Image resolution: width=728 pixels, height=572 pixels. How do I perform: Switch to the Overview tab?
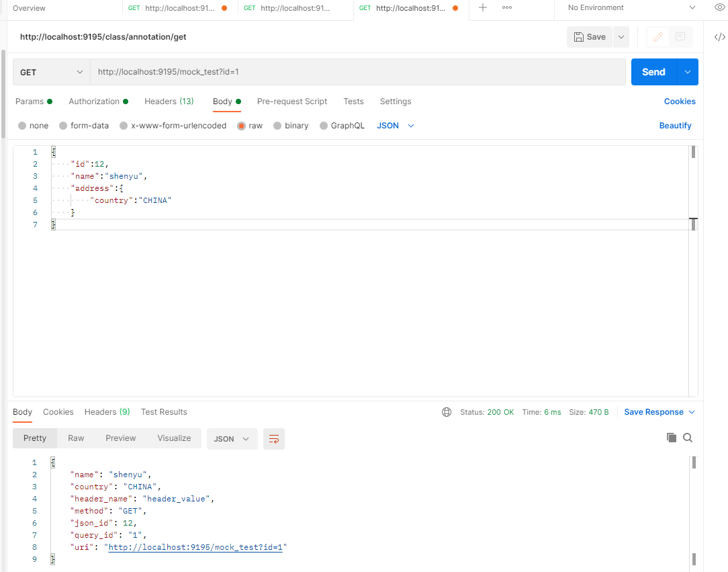point(29,8)
